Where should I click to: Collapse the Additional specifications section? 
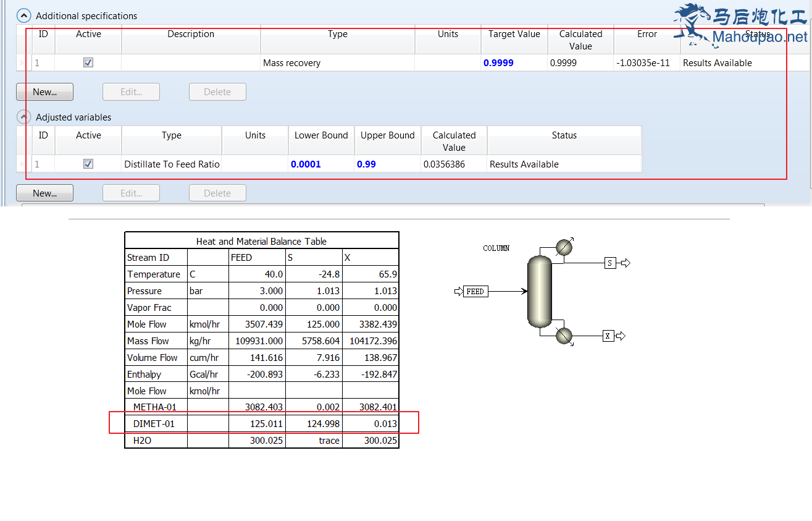tap(23, 15)
